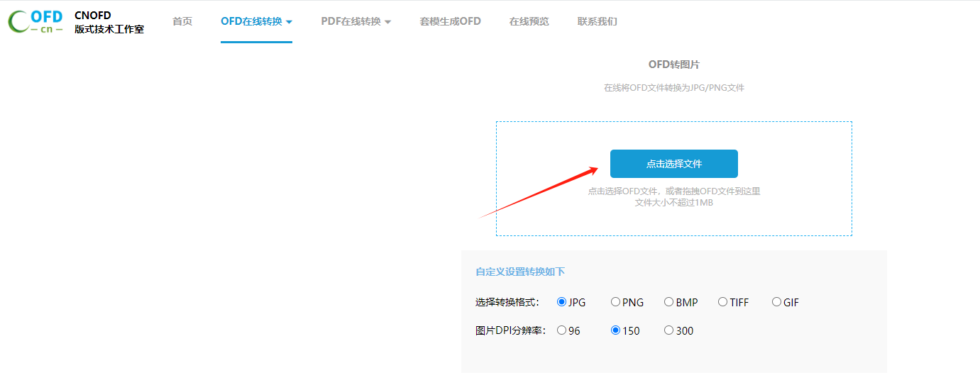The height and width of the screenshot is (385, 980).
Task: Click the 在线将OFD文件转换为JPG/PNG文件 description
Action: click(674, 88)
